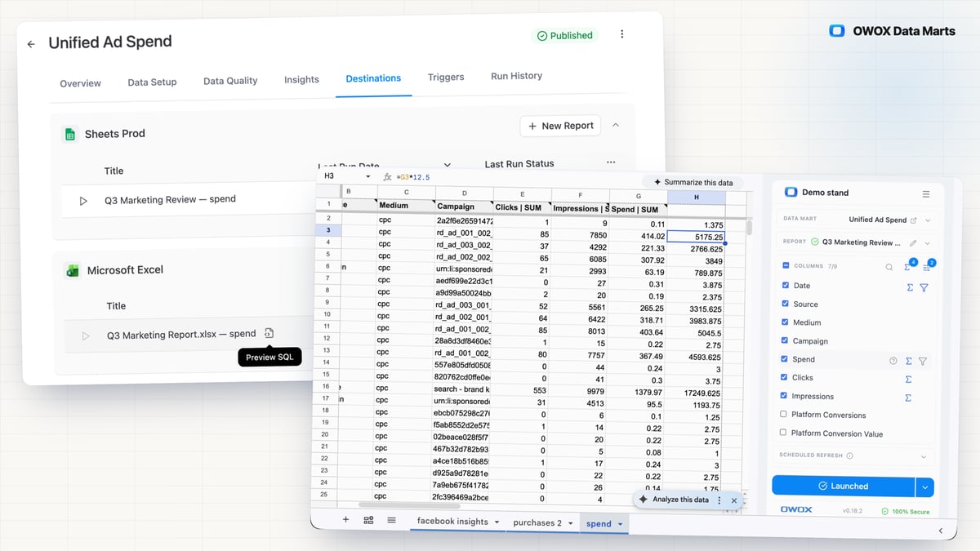This screenshot has height=551, width=980.
Task: Click the sigma aggregation icon for Spend
Action: point(909,361)
